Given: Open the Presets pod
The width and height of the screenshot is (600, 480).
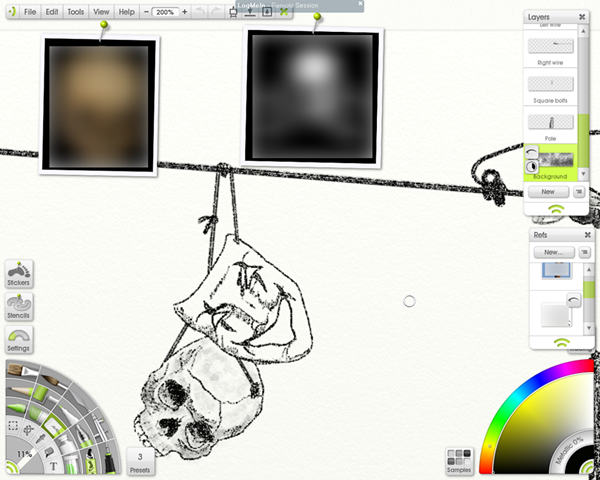Looking at the screenshot, I should point(140,461).
